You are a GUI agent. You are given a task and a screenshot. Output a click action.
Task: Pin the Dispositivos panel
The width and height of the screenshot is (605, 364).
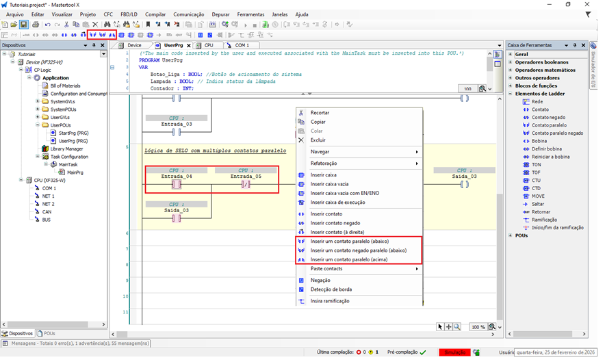[x=93, y=45]
